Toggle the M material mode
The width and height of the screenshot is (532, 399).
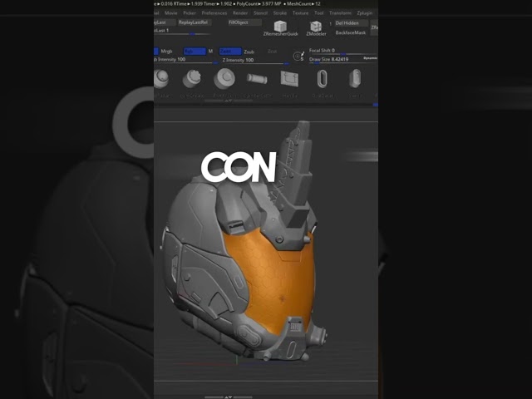coord(210,52)
